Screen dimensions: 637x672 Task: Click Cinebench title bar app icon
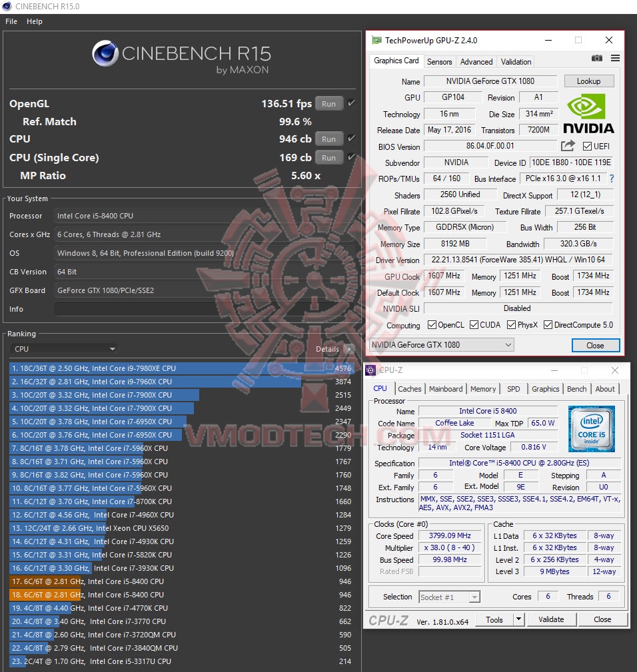click(x=7, y=7)
